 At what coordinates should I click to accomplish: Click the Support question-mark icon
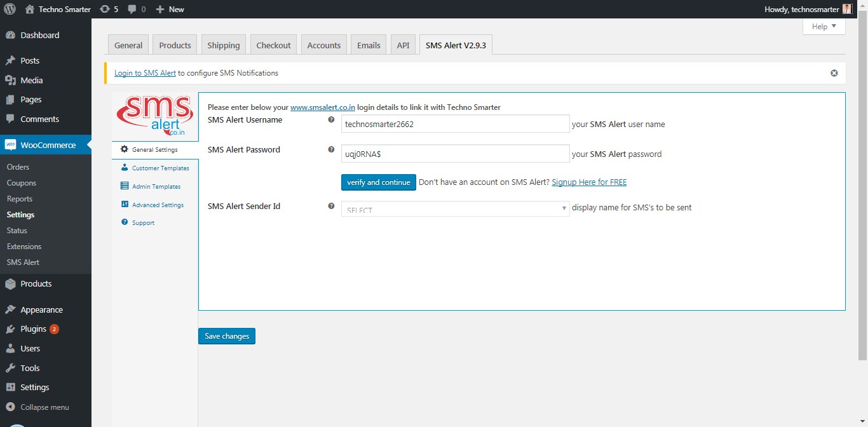(124, 222)
